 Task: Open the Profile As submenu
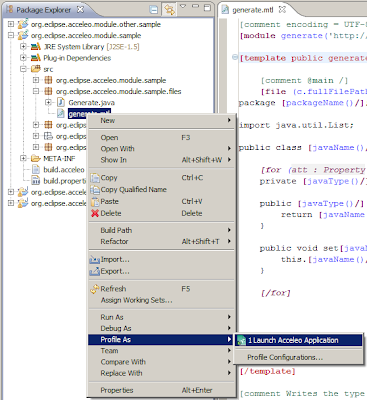[161, 339]
